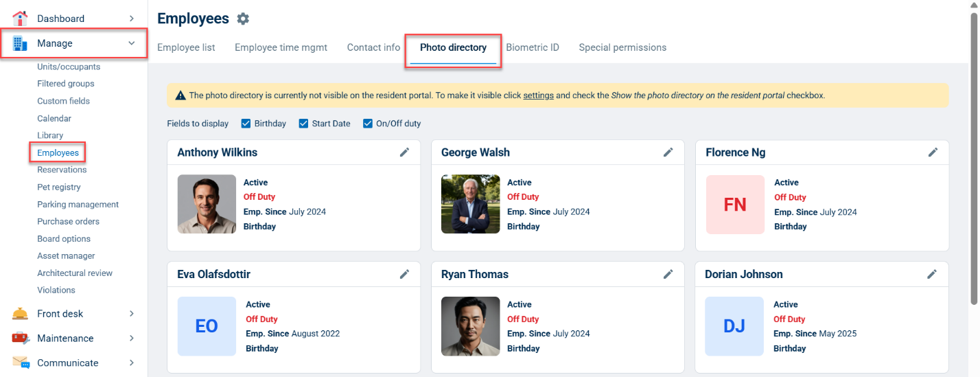Viewport: 980px width, 377px height.
Task: Expand the Front desk menu chevron
Action: (x=132, y=314)
